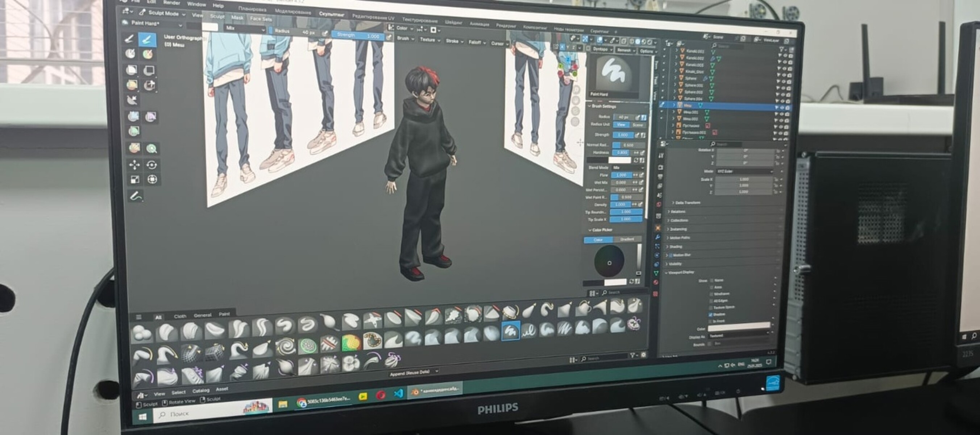This screenshot has height=435, width=980.
Task: Open the Render menu
Action: coord(171,3)
